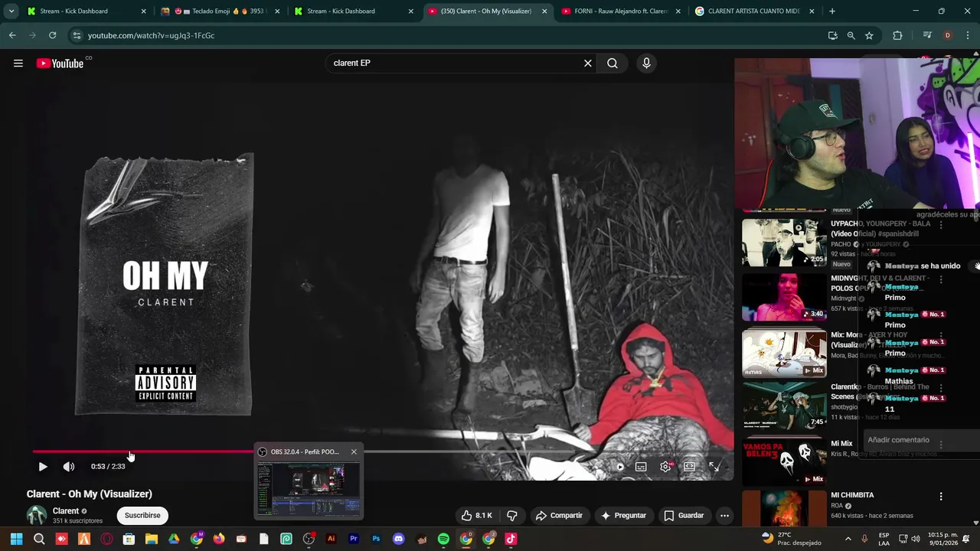Switch to theater mode view

(689, 466)
